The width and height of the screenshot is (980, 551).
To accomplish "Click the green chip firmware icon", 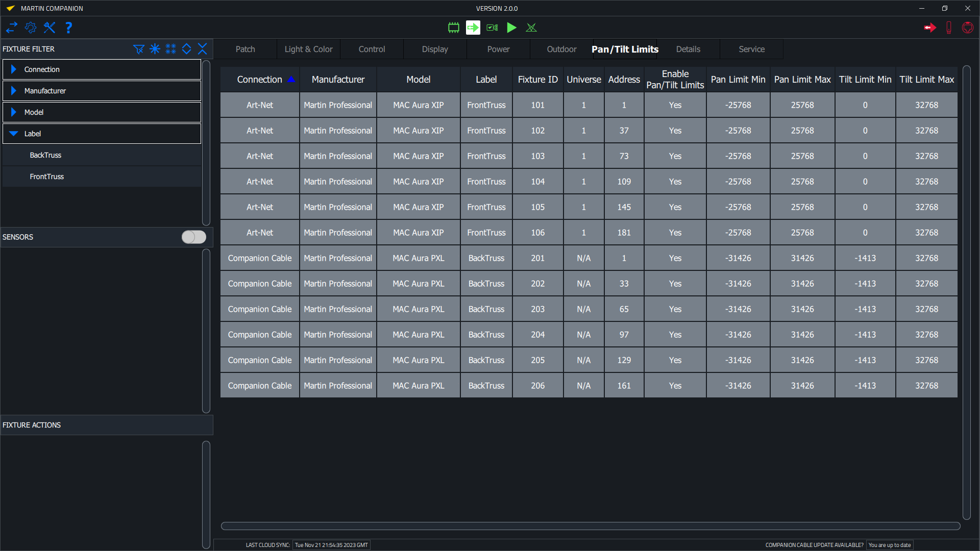I will (x=453, y=28).
